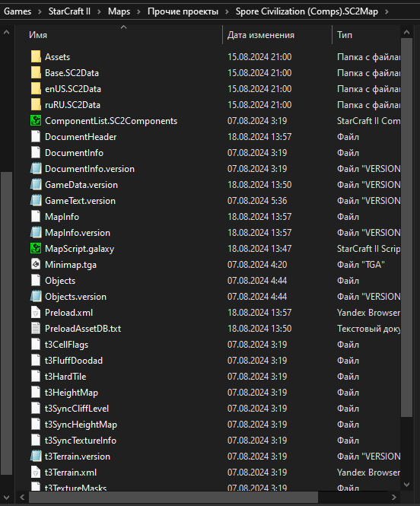420x506 pixels.
Task: Click the horizontal scrollbar thumb
Action: [x=173, y=497]
